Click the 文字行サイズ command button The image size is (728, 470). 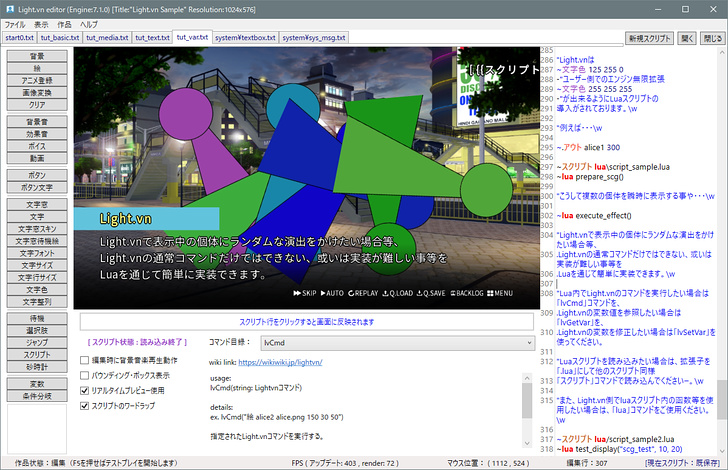point(37,277)
